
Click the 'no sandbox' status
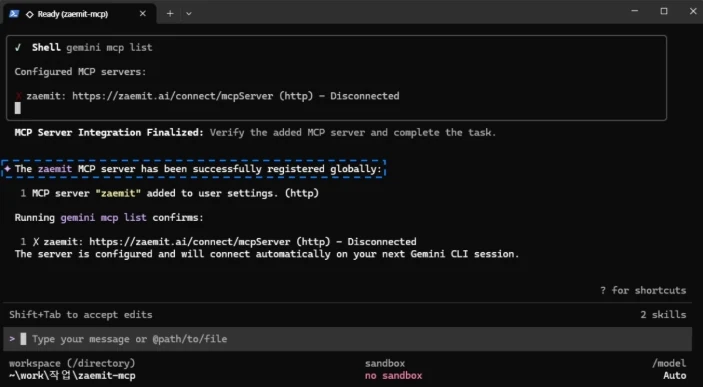(x=394, y=376)
